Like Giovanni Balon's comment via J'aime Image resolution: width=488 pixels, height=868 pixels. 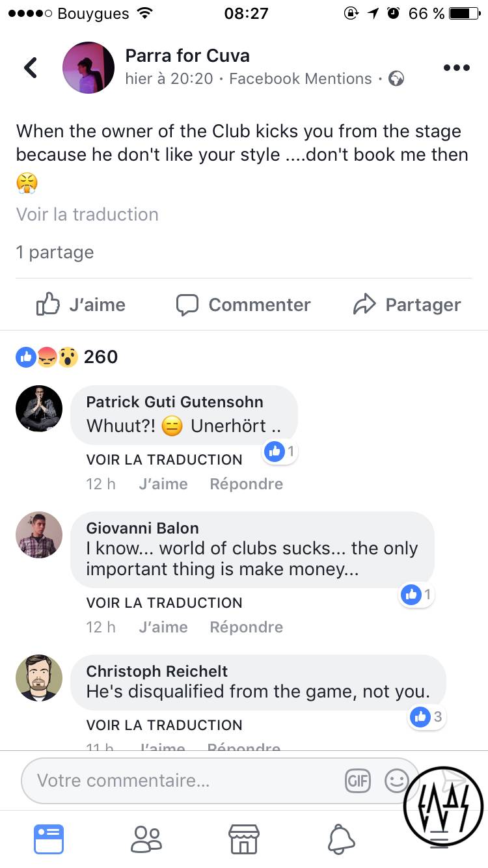coord(163,627)
